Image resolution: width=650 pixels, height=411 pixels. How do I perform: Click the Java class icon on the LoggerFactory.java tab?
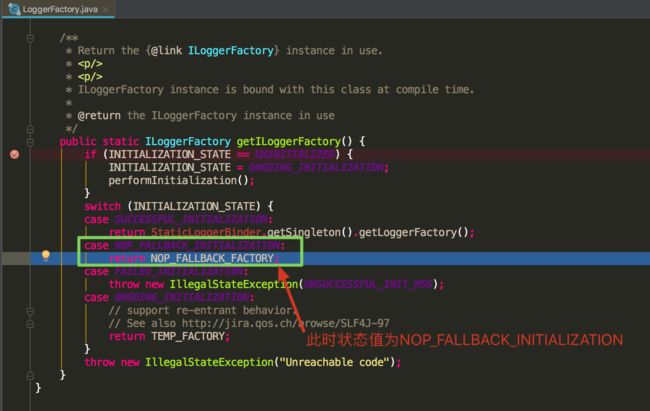[x=14, y=9]
